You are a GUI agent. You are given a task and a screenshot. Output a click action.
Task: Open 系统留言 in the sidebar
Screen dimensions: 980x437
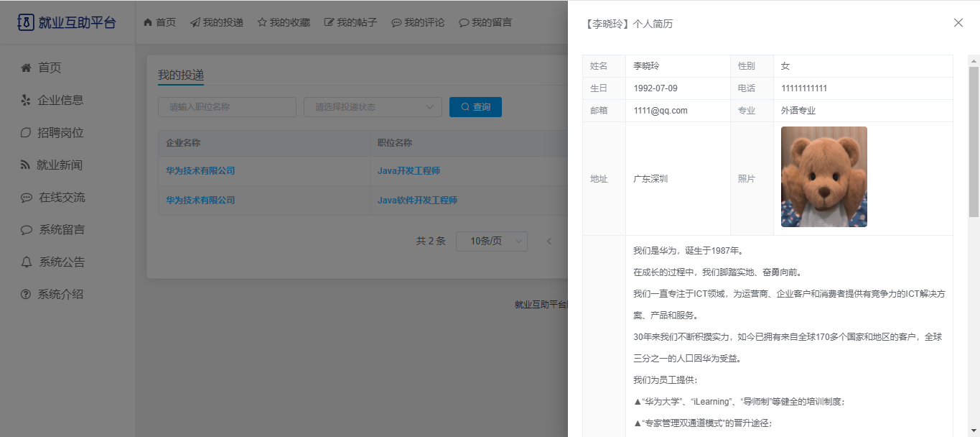61,229
